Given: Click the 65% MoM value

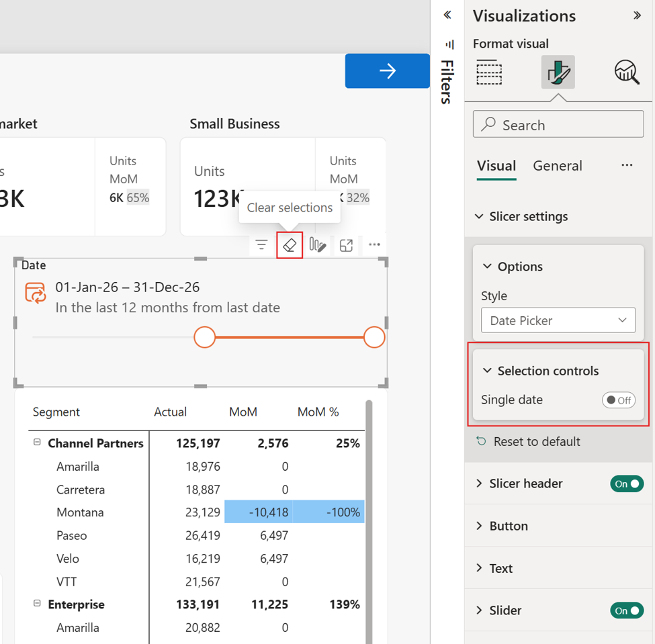Looking at the screenshot, I should pos(138,197).
